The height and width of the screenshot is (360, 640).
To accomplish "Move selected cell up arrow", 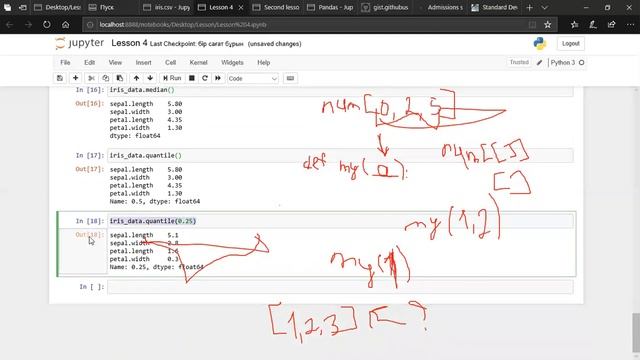I will [x=136, y=78].
